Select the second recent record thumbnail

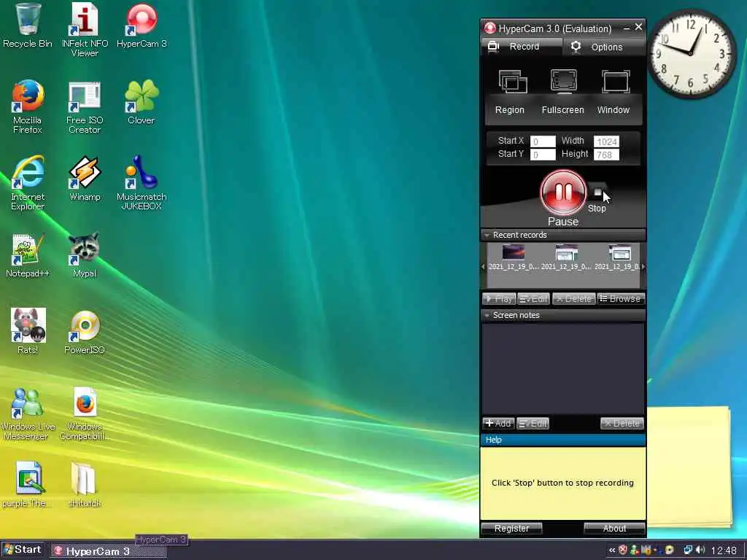(566, 257)
